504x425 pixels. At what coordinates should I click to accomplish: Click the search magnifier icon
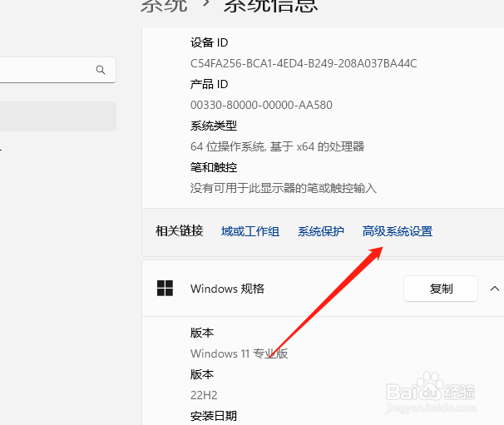point(101,70)
